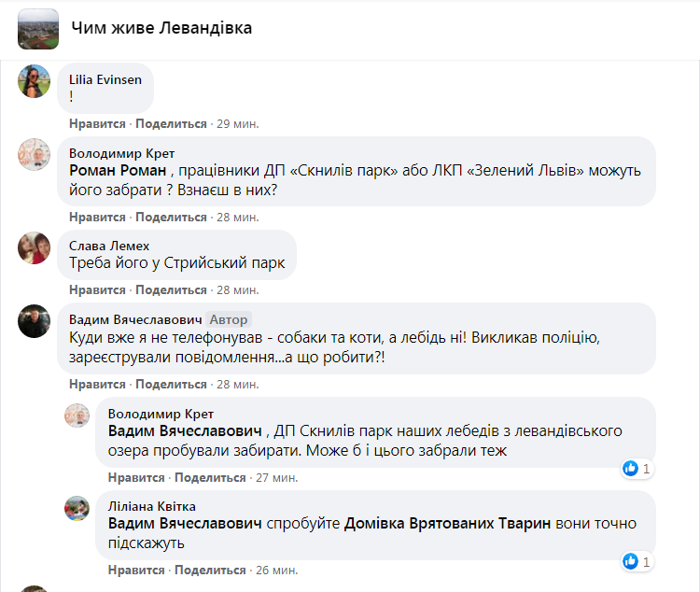Viewport: 700px width, 592px height.
Task: Open the Чим живе Левандівка group title
Action: click(161, 28)
